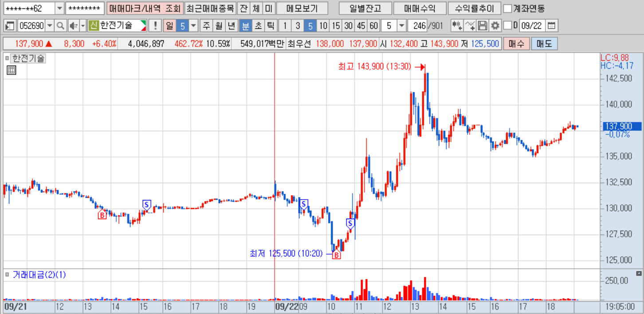The width and height of the screenshot is (644, 314).
Task: Click the 잔 tab button
Action: (243, 8)
